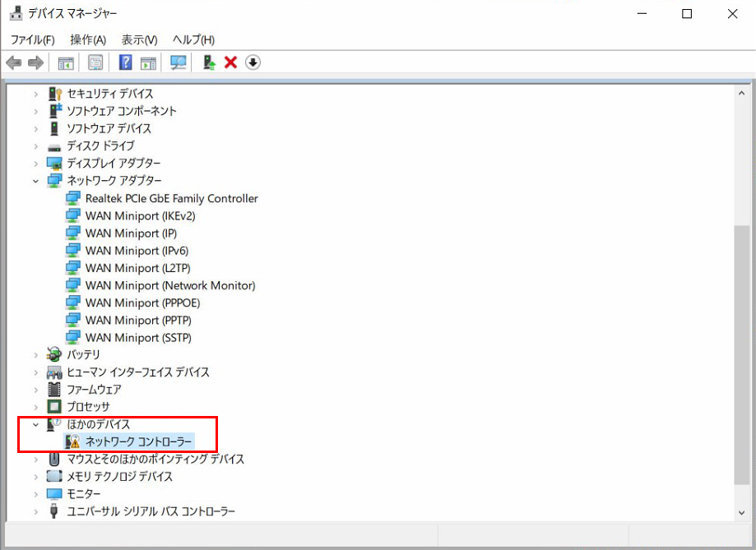
Task: Click the ディスク ドライブ drive icon
Action: pos(54,146)
